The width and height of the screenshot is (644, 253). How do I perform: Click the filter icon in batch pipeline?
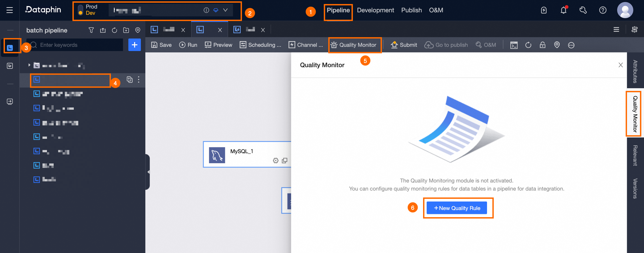coord(91,30)
